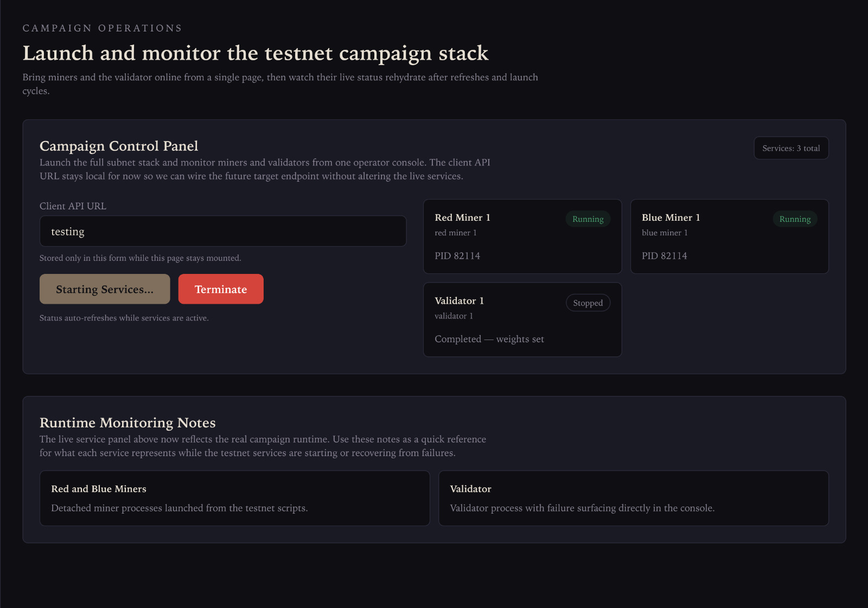The image size is (868, 608).
Task: Click the Completed — weights set message
Action: click(489, 339)
